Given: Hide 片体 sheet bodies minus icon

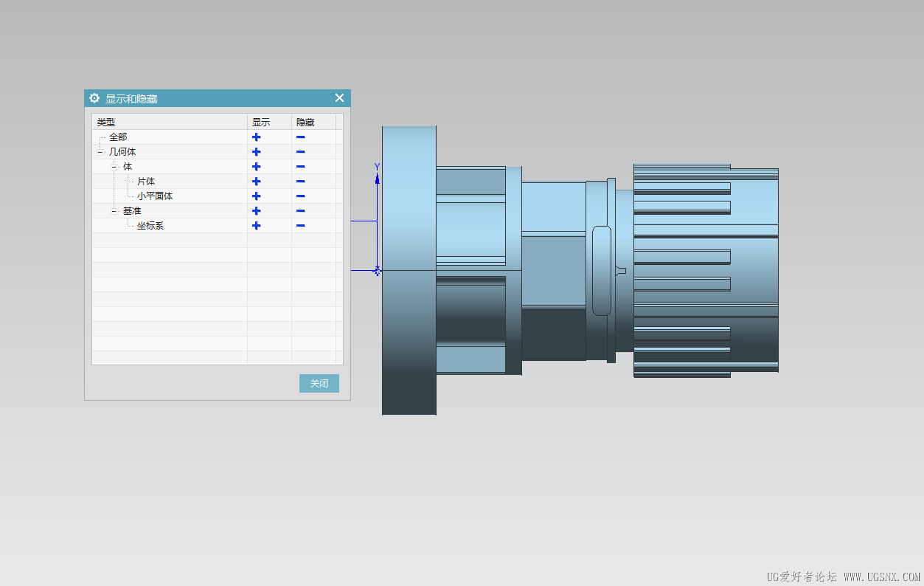Looking at the screenshot, I should (x=301, y=182).
